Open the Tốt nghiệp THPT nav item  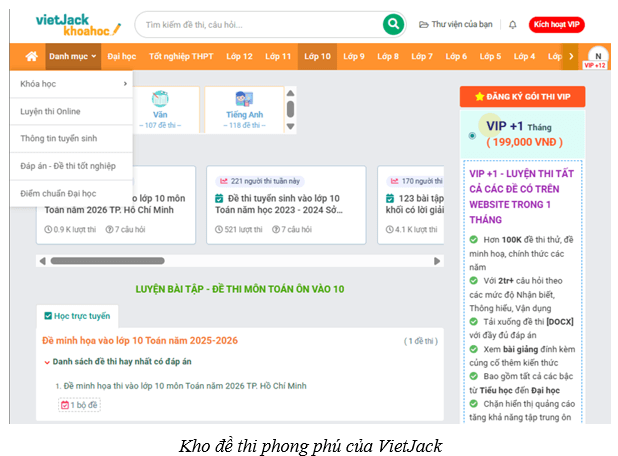[181, 56]
